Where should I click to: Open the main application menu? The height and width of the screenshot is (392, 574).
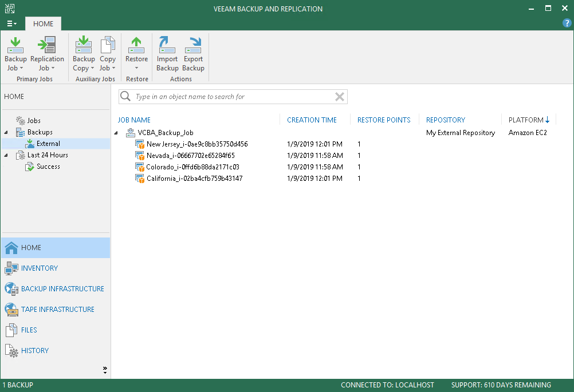(x=11, y=24)
